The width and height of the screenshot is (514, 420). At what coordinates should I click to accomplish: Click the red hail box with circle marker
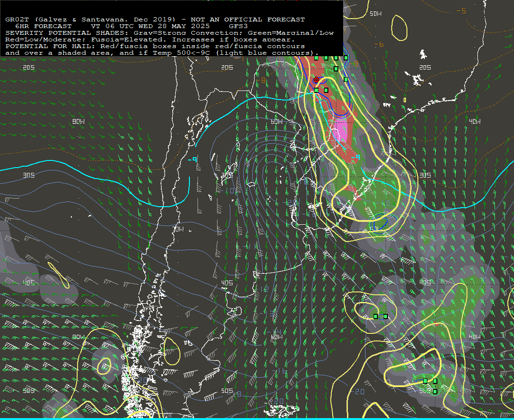pyautogui.click(x=316, y=80)
